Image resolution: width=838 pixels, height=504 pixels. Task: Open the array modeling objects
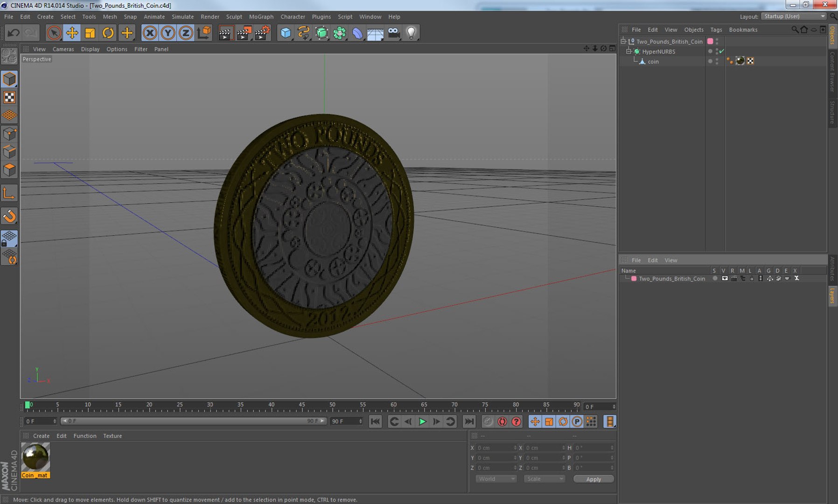pos(340,33)
